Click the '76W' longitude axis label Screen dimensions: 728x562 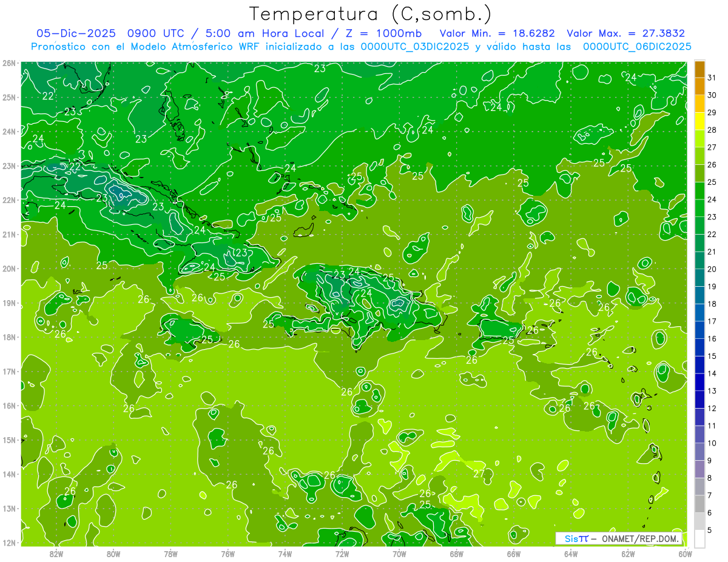click(x=227, y=554)
